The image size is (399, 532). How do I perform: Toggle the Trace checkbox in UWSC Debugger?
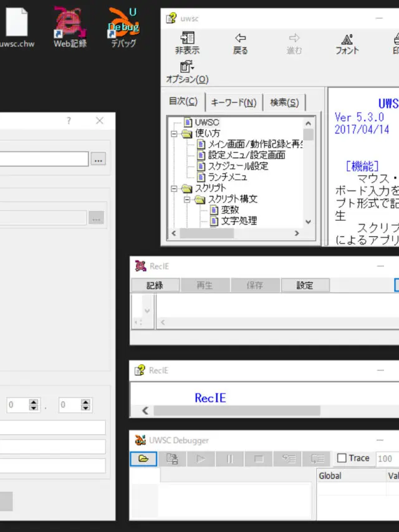click(x=342, y=458)
